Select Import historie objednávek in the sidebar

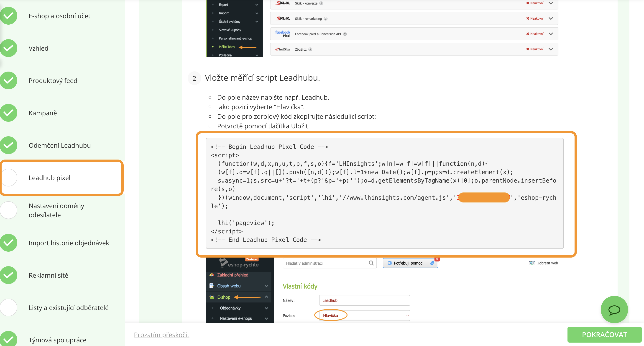pos(69,243)
